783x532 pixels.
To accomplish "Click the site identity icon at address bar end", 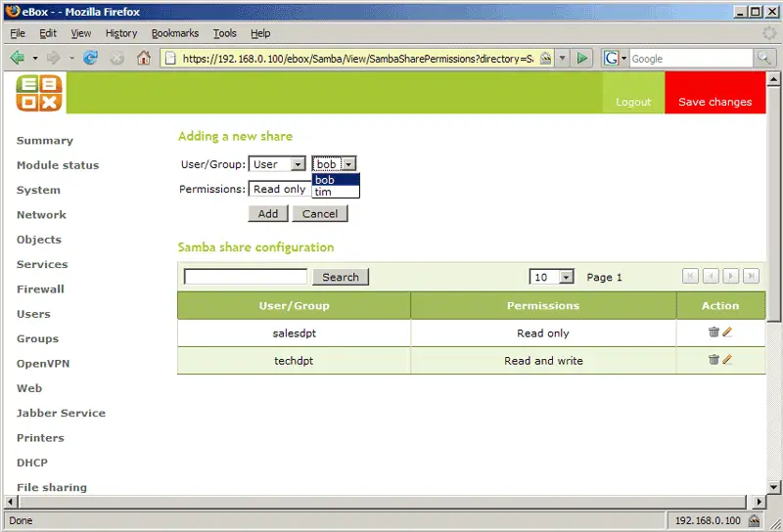I will coord(546,59).
